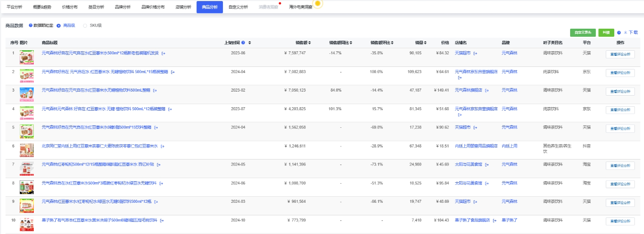Select the SKU级 radio option

pos(85,25)
